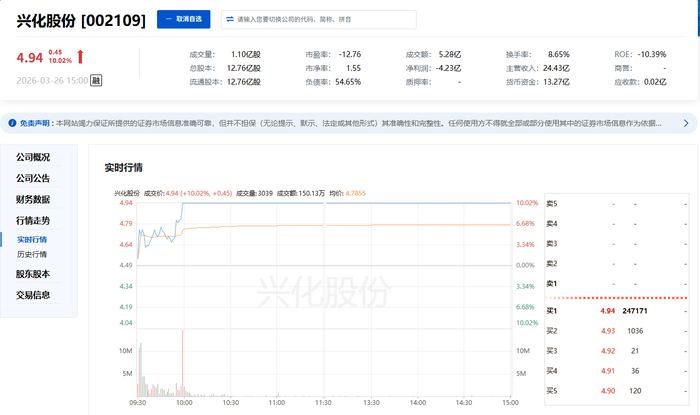This screenshot has height=415, width=700.
Task: Open the 公司概况 section
Action: pyautogui.click(x=33, y=157)
